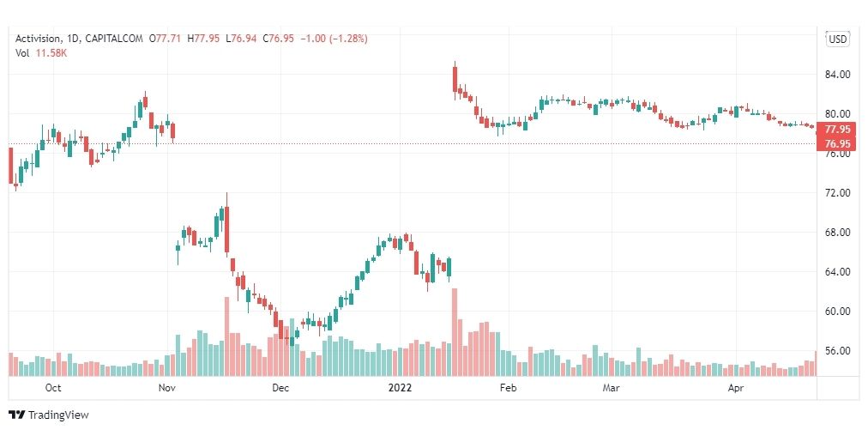Image resolution: width=868 pixels, height=430 pixels.
Task: Click the Nov label on time axis
Action: point(166,388)
